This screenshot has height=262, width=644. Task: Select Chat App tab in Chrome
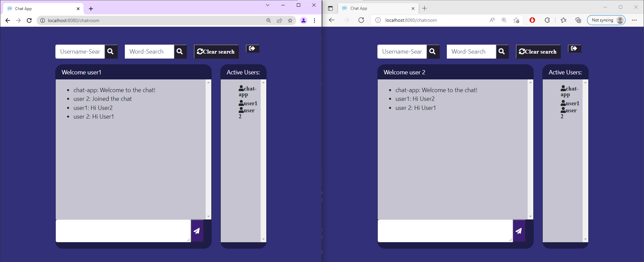click(x=43, y=9)
